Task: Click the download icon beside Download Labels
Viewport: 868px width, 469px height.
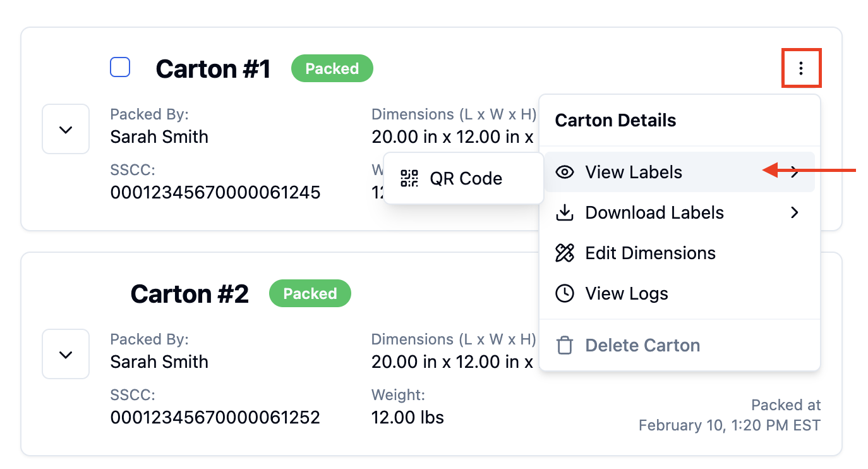Action: pyautogui.click(x=564, y=212)
